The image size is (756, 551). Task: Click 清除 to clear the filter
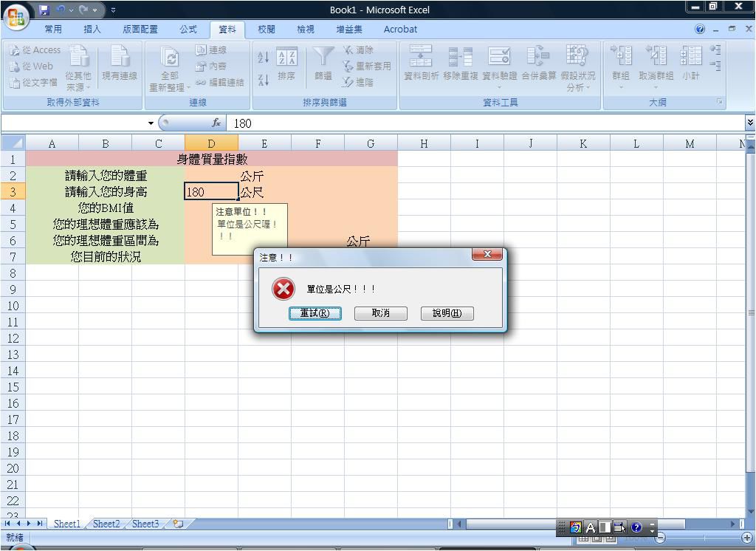pos(358,49)
